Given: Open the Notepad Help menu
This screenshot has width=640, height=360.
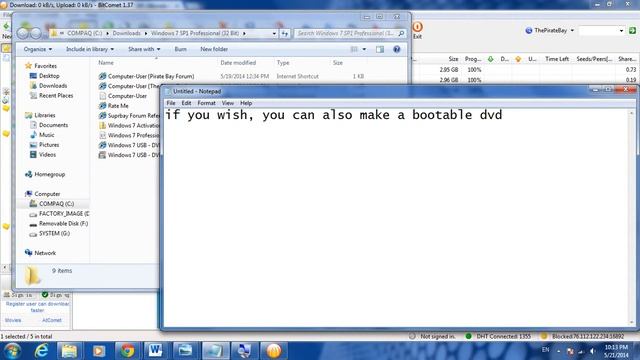Looking at the screenshot, I should pos(246,103).
